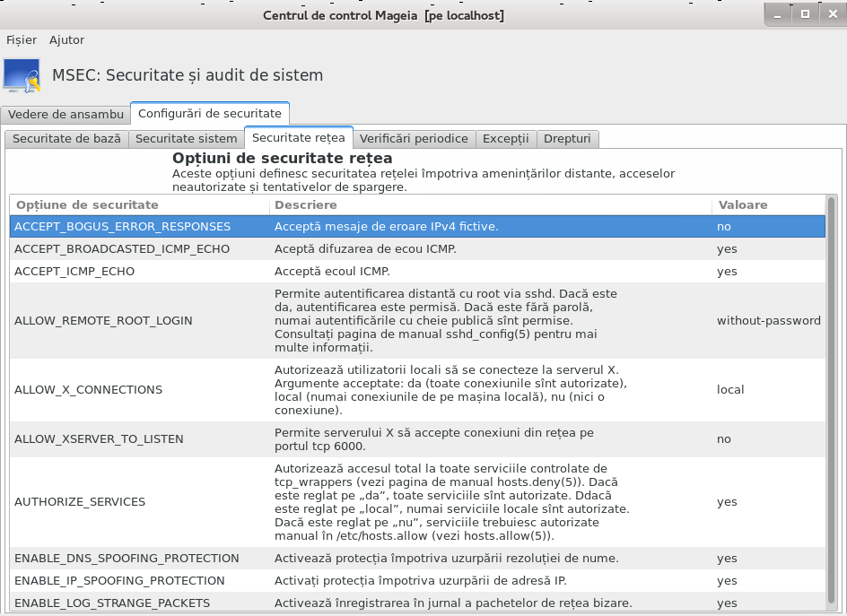Click 'yes' value of ACCEPT_ICMP_ECHO

pos(727,272)
